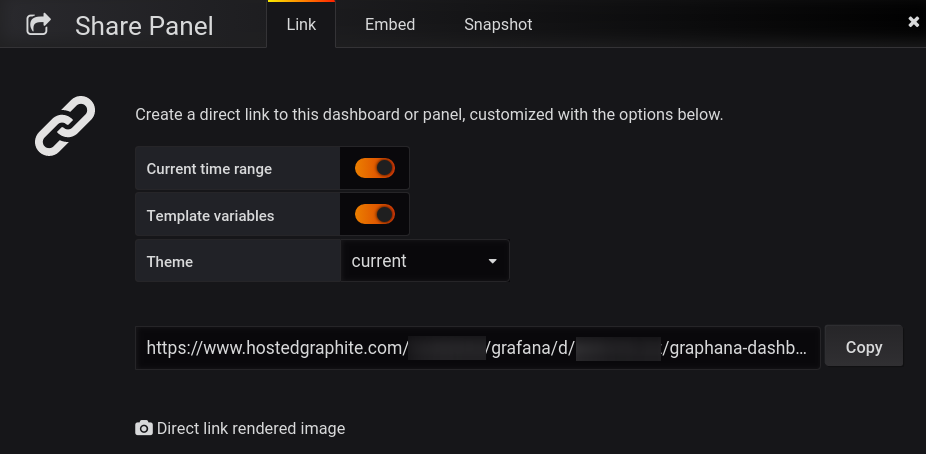The image size is (926, 454).
Task: Switch to the Embed tab
Action: 390,24
